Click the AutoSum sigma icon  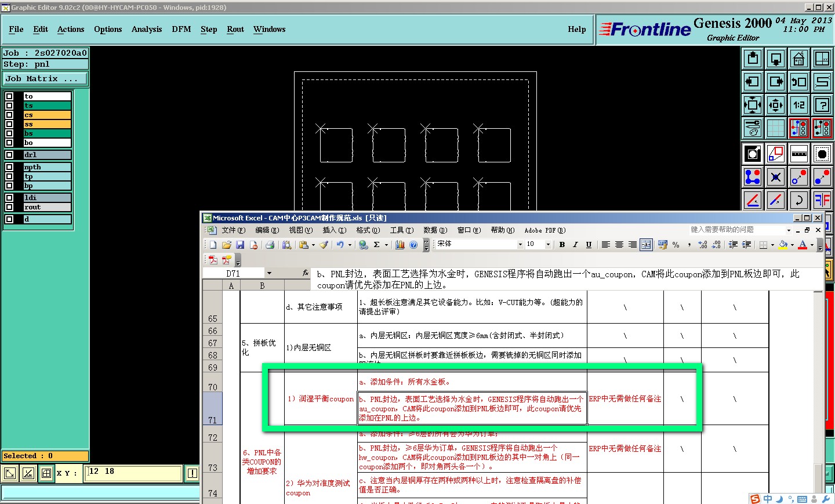point(376,245)
